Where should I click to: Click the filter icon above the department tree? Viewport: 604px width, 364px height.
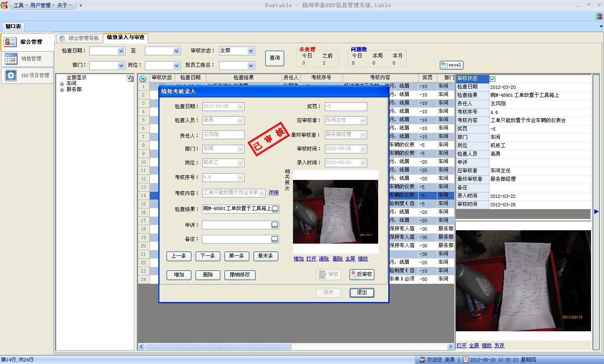pyautogui.click(x=130, y=78)
